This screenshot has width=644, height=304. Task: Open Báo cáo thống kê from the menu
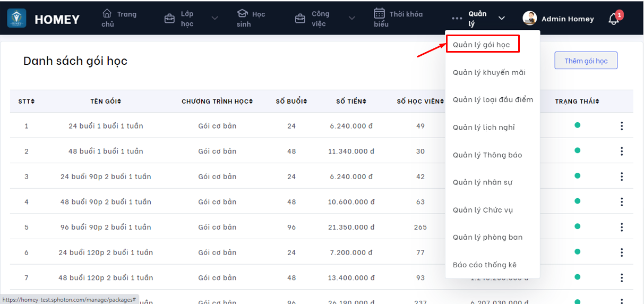[x=484, y=265]
